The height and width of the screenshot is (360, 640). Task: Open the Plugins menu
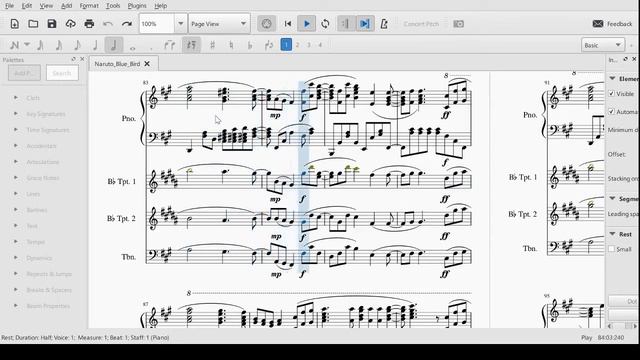click(x=137, y=6)
